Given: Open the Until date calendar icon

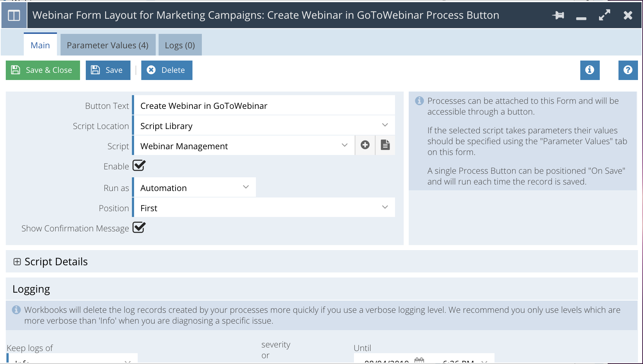Looking at the screenshot, I should pos(419,360).
